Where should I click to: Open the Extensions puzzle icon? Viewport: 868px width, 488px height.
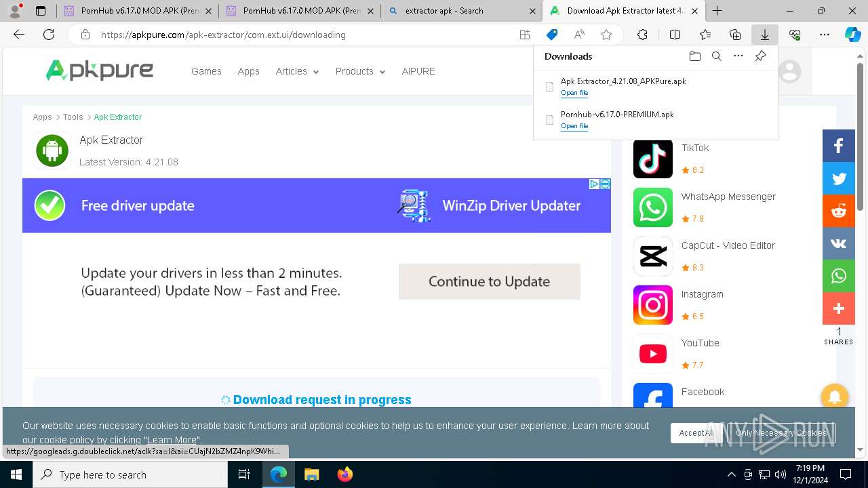click(642, 35)
